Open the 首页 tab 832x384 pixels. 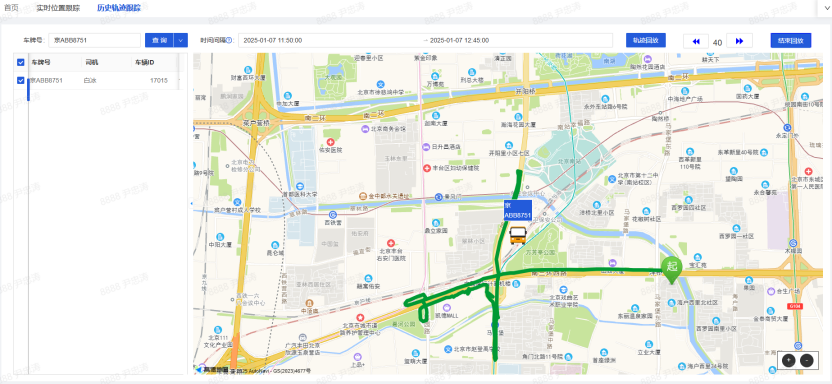pos(11,8)
